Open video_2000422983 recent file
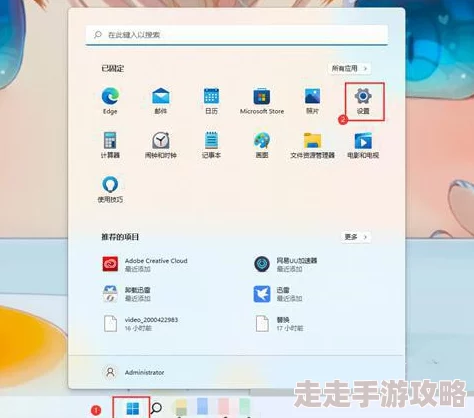 pos(140,324)
